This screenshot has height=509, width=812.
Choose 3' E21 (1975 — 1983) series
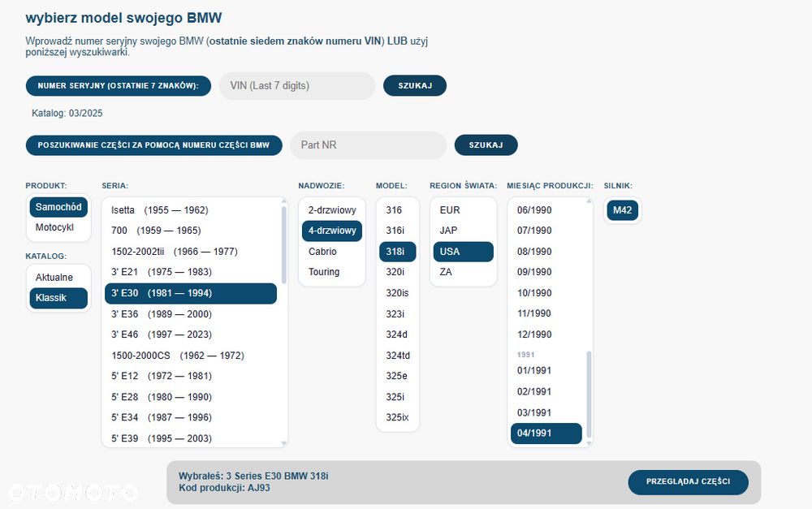click(x=191, y=272)
